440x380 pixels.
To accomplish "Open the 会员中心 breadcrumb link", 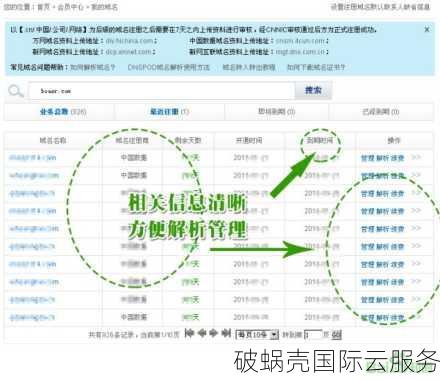I will [70, 7].
